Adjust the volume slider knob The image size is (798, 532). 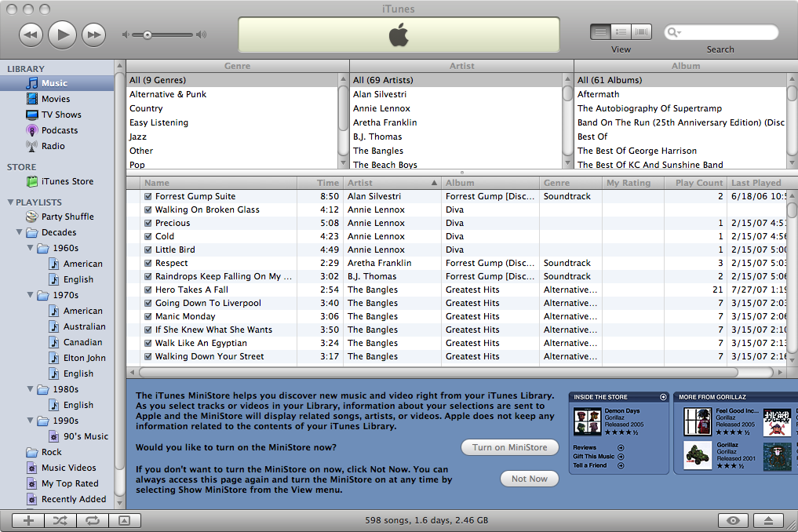click(147, 35)
